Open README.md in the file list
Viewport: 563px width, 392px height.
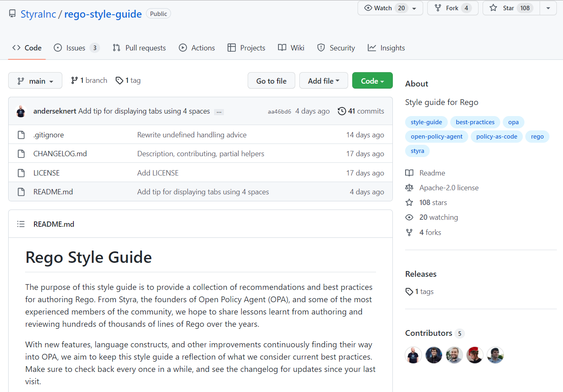coord(53,192)
